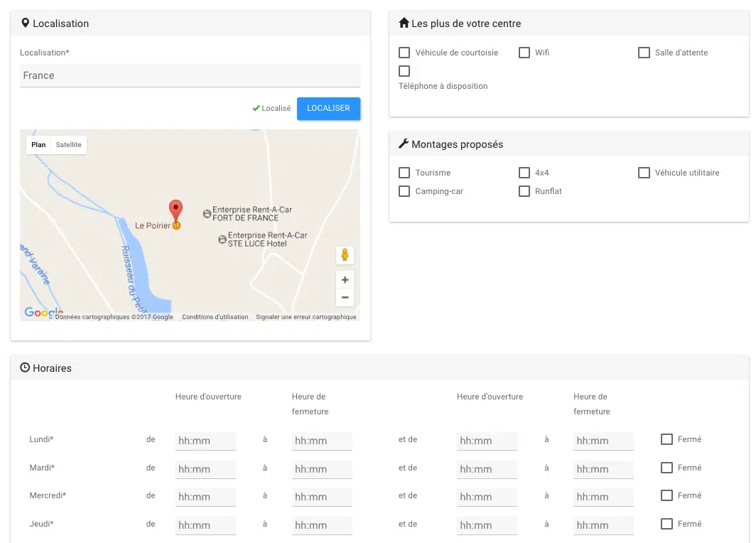This screenshot has height=543, width=756.
Task: Tick the Wifi checkbox
Action: 524,53
